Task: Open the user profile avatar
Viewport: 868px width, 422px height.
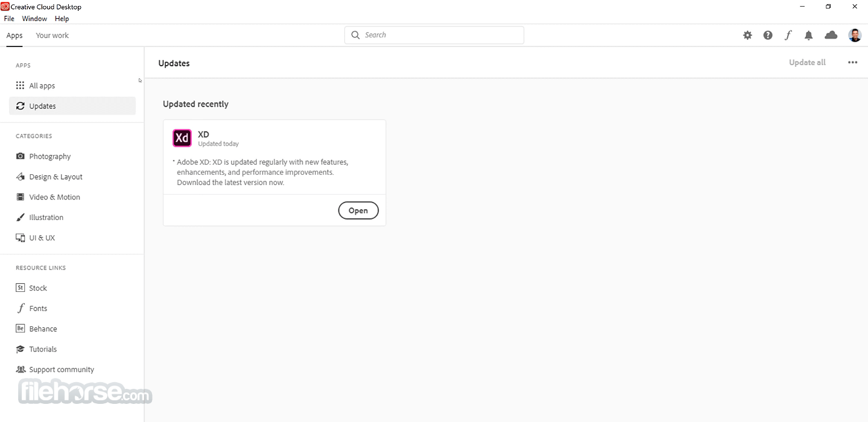Action: coord(855,36)
